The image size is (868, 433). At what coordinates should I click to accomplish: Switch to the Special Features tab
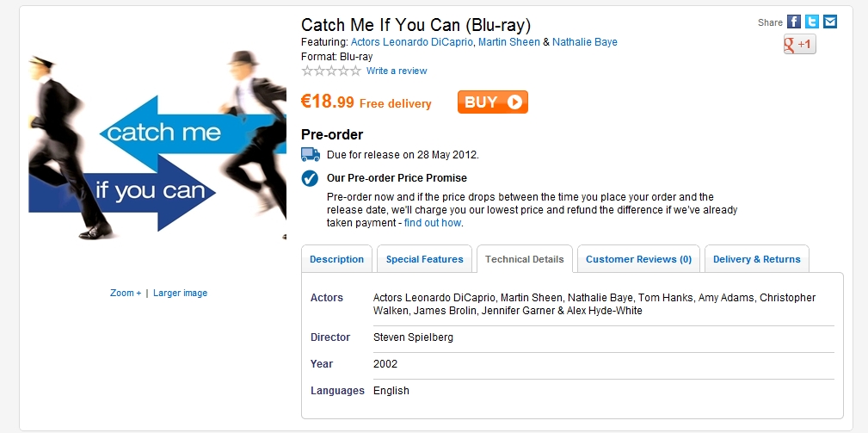(424, 259)
